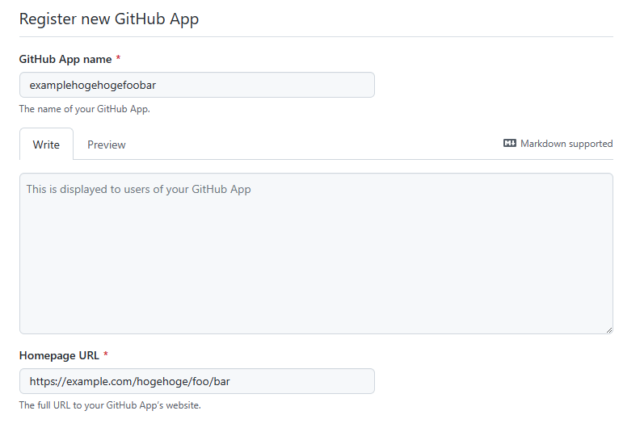640x436 pixels.
Task: Click the Homepage URL label
Action: 59,356
